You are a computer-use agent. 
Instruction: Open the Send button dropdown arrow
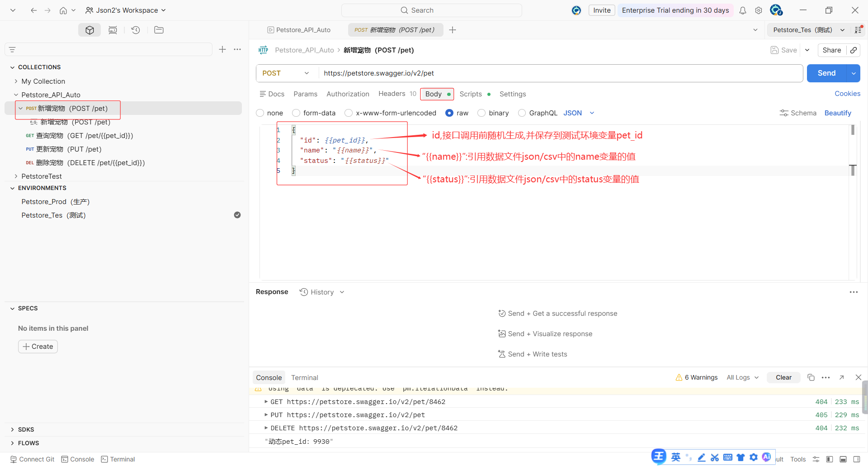854,73
